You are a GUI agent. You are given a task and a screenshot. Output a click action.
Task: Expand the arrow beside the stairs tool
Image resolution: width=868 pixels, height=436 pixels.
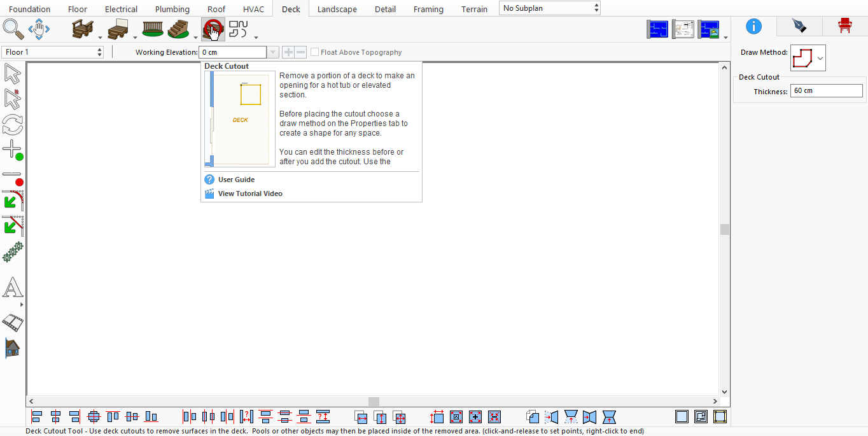pyautogui.click(x=195, y=37)
